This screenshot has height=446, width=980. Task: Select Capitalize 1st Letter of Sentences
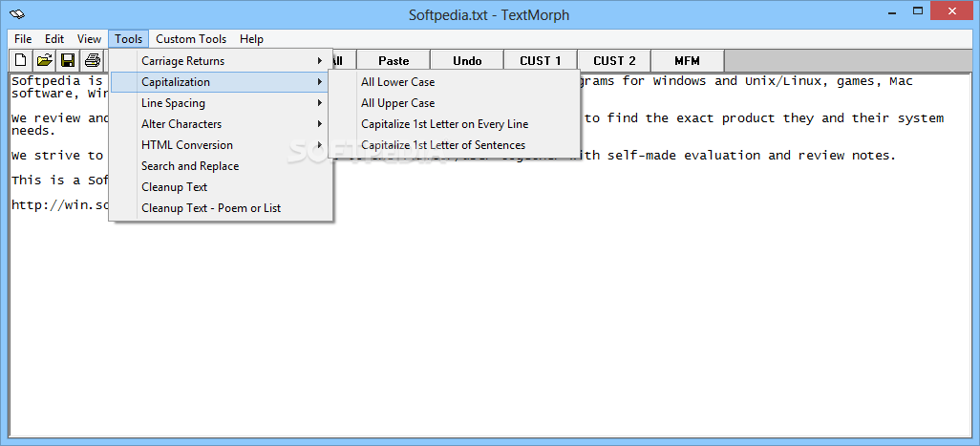click(455, 145)
